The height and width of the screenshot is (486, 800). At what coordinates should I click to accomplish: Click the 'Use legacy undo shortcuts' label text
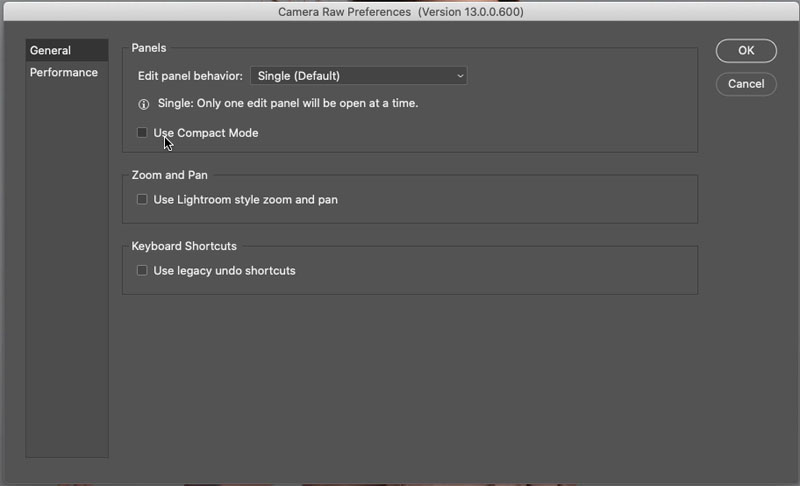coord(224,271)
